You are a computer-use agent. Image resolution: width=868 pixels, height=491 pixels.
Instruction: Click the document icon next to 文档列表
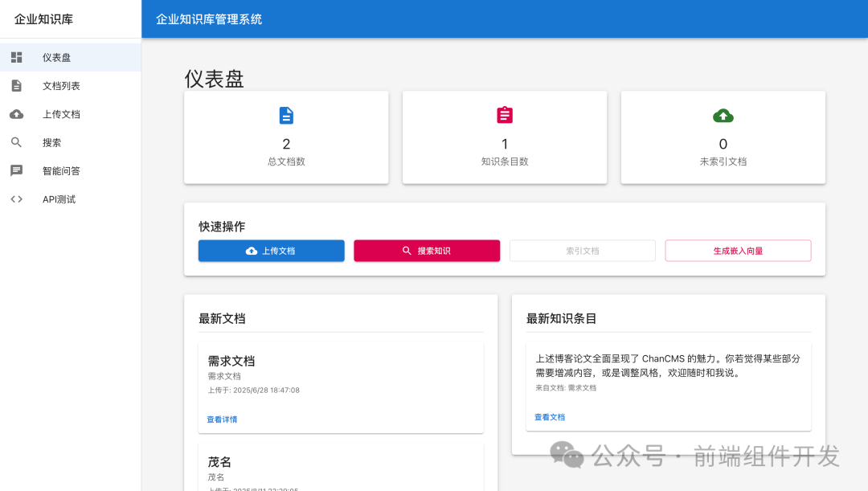coord(16,85)
